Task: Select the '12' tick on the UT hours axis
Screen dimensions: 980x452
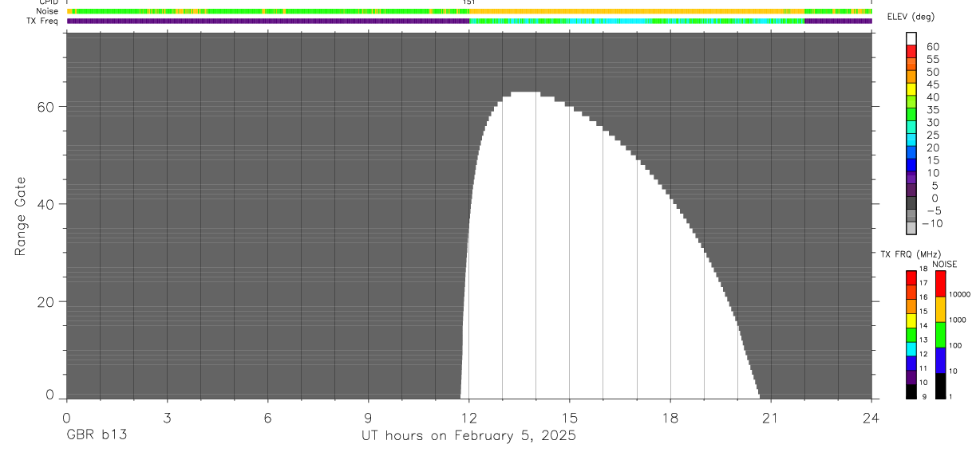Action: click(469, 418)
